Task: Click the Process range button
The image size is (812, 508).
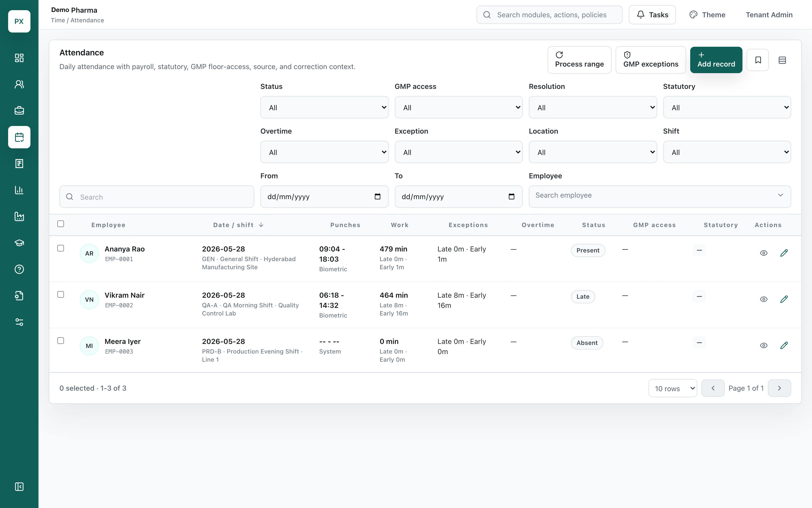Action: 580,60
